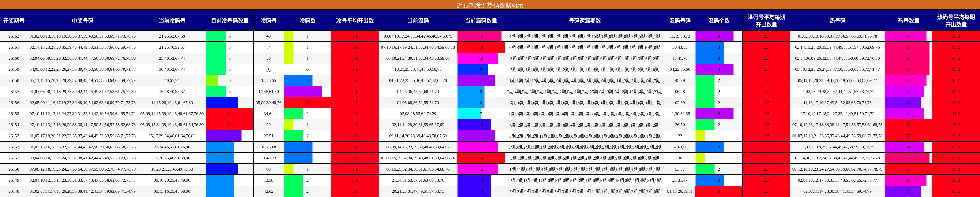Click the 热码号平均每期开出数量 column header

click(956, 20)
